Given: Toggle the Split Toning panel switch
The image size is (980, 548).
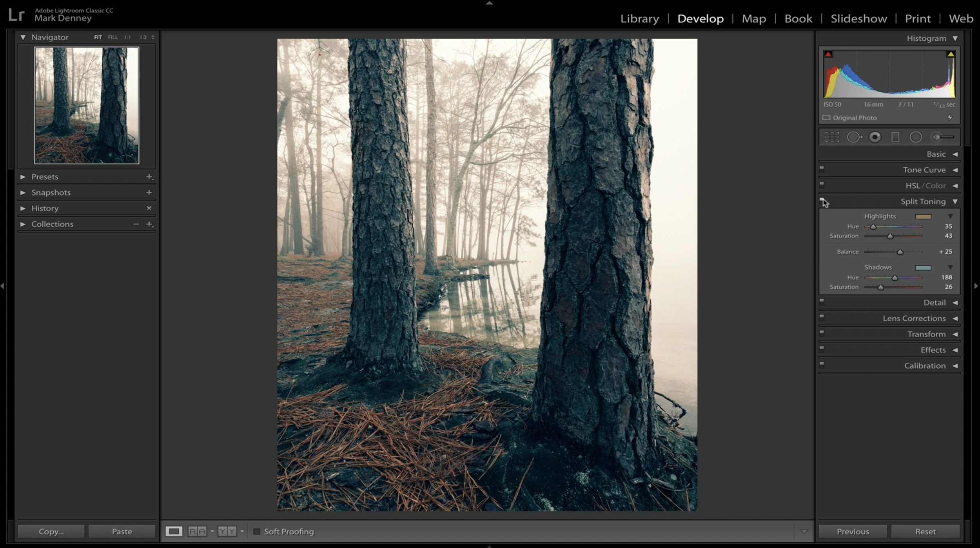Looking at the screenshot, I should click(822, 201).
